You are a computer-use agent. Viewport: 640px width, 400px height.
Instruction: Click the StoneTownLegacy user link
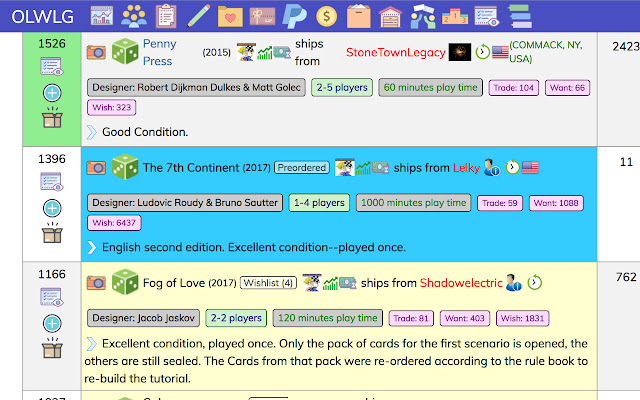point(396,52)
